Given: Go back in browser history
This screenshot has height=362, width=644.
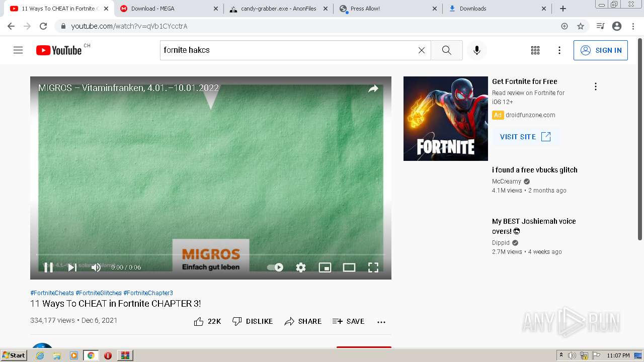Looking at the screenshot, I should [11, 26].
